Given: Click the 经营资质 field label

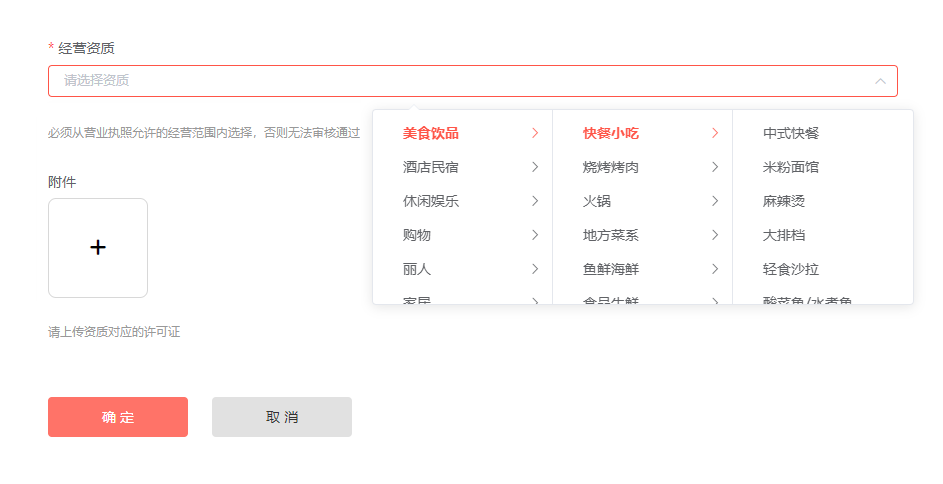Looking at the screenshot, I should pyautogui.click(x=86, y=49).
